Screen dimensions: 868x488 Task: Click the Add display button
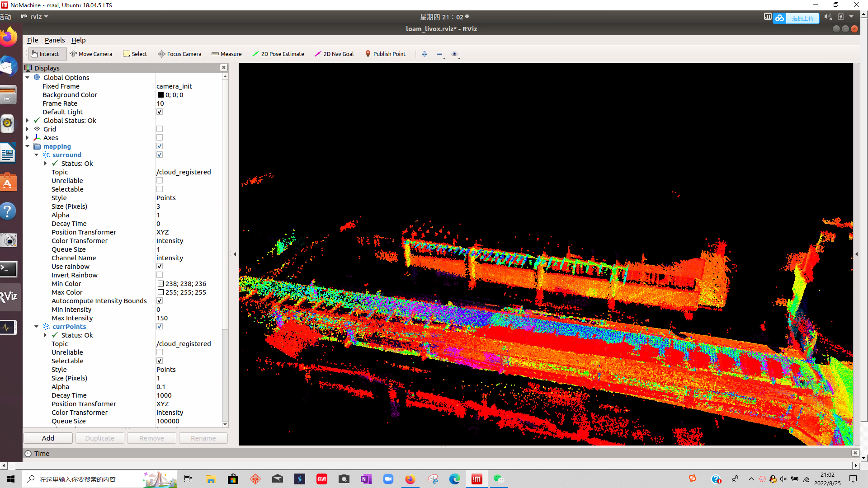(x=48, y=438)
